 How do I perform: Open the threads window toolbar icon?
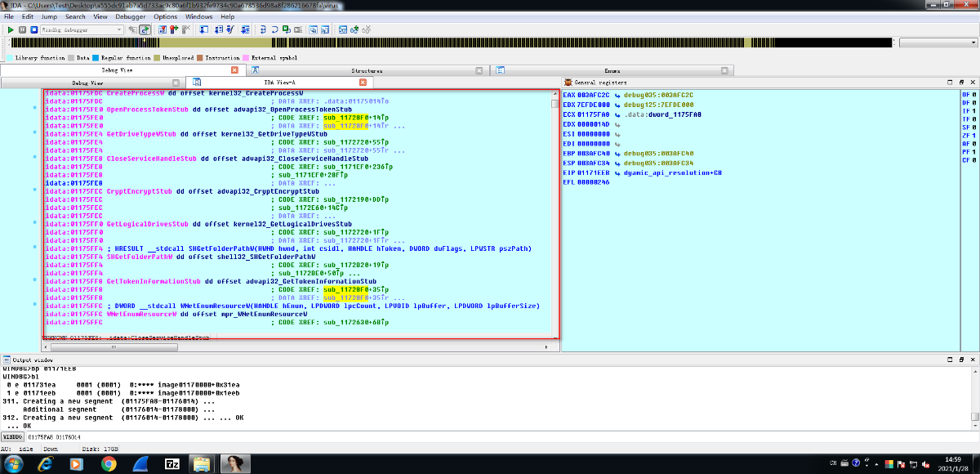[x=203, y=29]
